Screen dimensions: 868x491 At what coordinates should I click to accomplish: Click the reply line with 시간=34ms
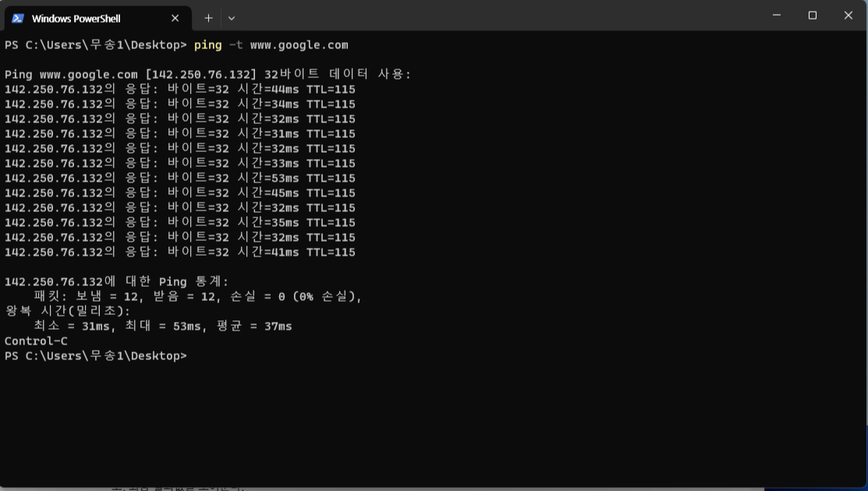180,104
